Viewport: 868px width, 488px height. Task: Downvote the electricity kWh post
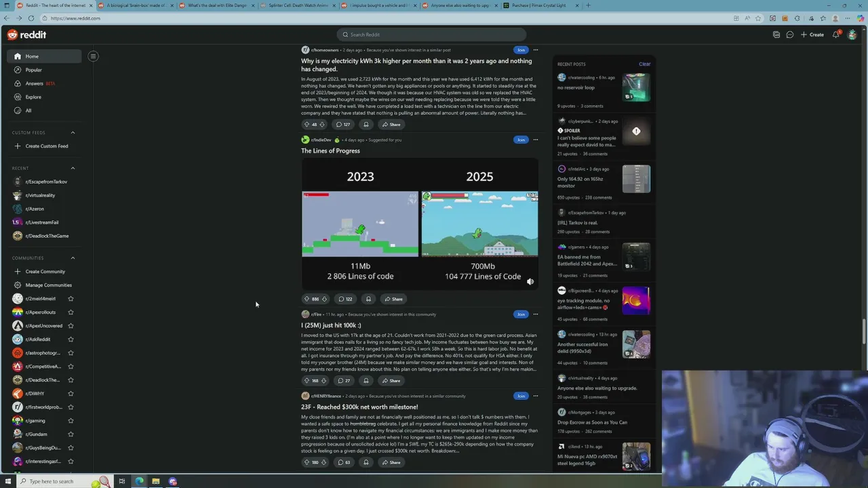point(322,124)
